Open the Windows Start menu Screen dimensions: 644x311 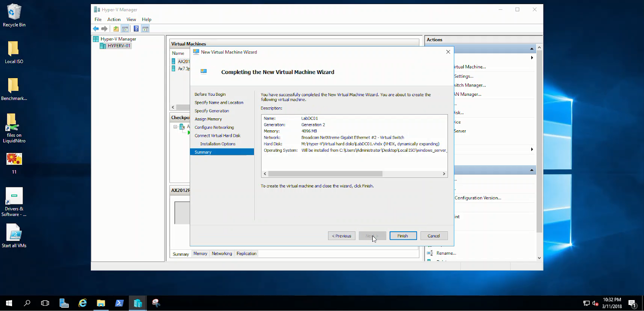pos(9,303)
